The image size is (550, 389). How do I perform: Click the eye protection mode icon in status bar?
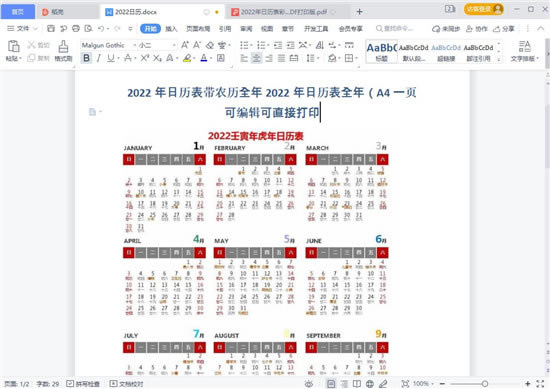tap(309, 384)
